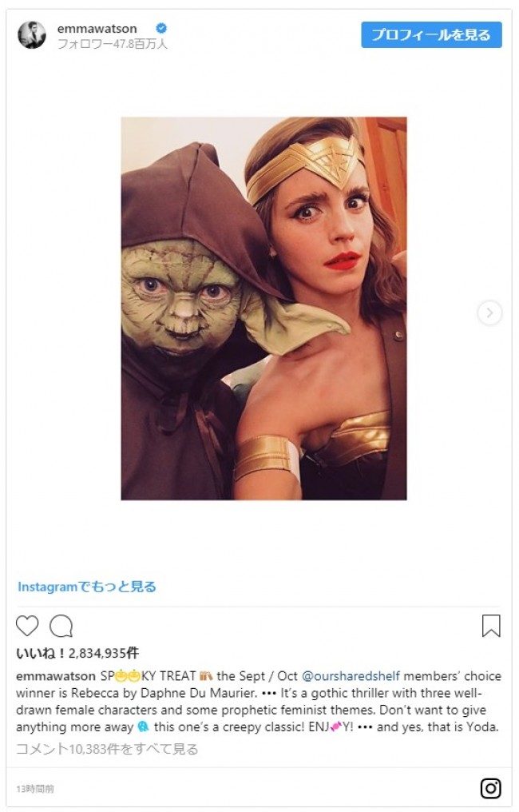
Task: Click プロフィールを見る button
Action: pos(431,34)
